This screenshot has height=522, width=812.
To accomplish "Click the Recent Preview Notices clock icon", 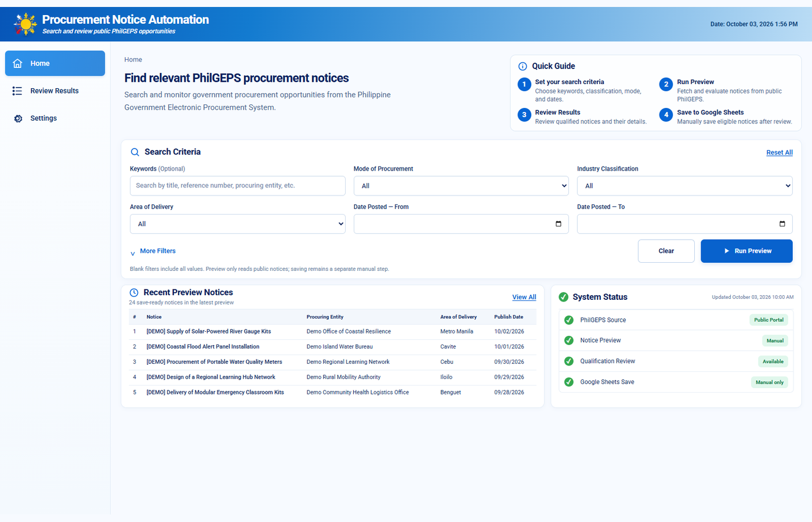I will pos(134,293).
